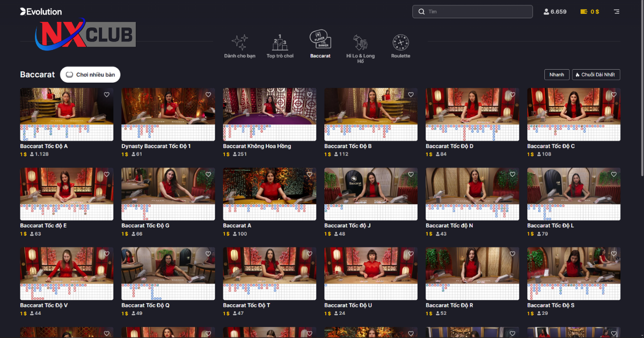Favorite Baccarat Tốc độ J heart icon
The width and height of the screenshot is (644, 338).
click(x=411, y=174)
